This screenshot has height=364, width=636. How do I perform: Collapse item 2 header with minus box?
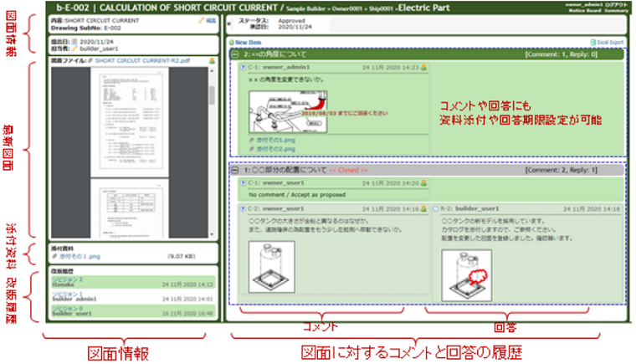pyautogui.click(x=235, y=54)
